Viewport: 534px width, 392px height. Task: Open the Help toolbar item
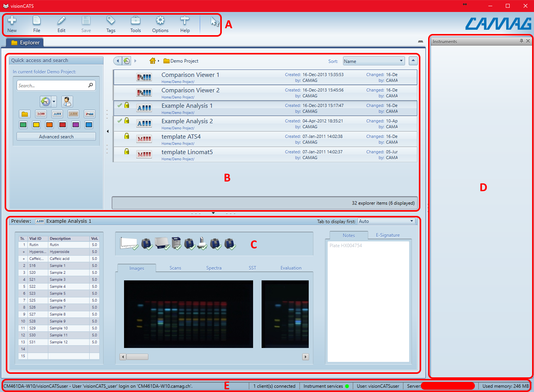point(185,24)
